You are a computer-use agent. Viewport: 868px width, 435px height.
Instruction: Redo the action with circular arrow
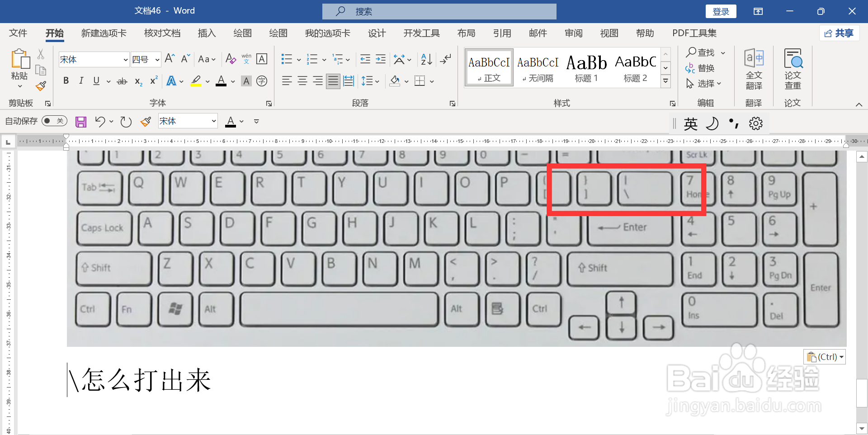coord(126,122)
